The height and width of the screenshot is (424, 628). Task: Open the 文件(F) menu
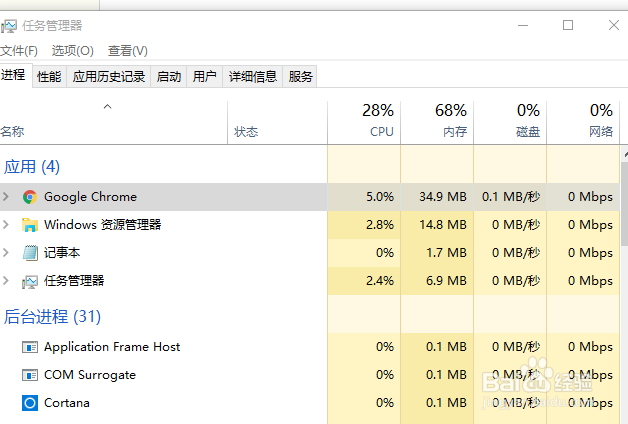(19, 50)
